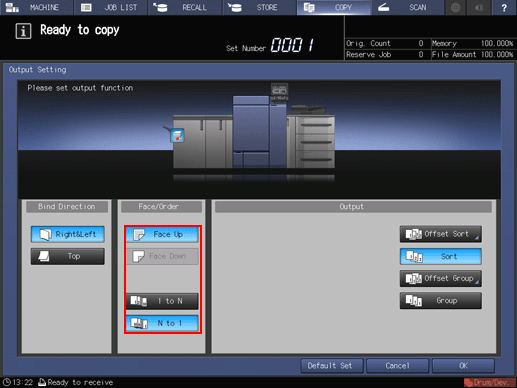Set page order to N to 1
Image resolution: width=517 pixels, height=388 pixels.
point(162,323)
